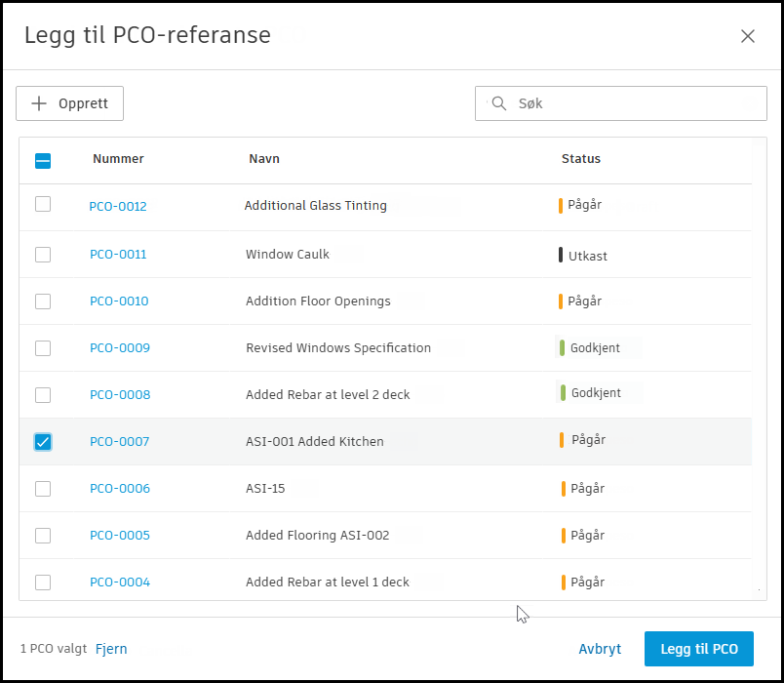Screen dimensions: 784x683
Task: Sort by the Nummer column header
Action: (118, 159)
